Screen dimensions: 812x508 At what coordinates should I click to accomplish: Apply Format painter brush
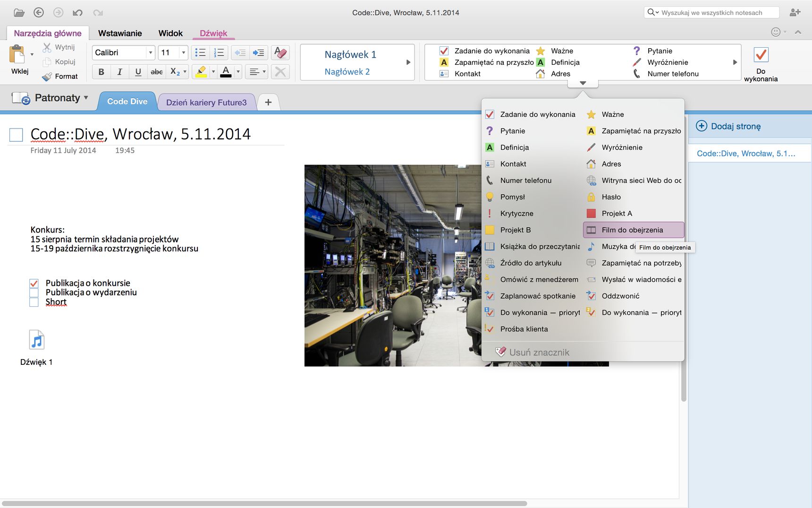tap(60, 76)
